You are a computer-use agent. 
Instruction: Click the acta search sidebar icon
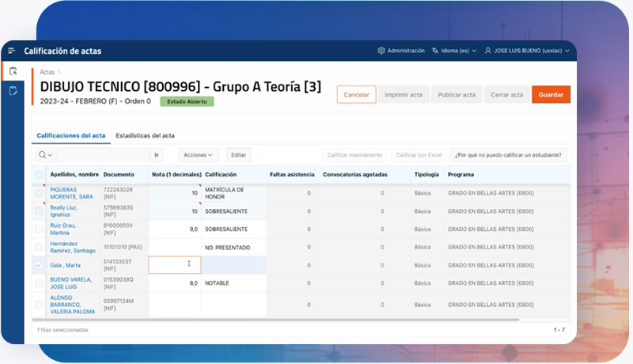click(13, 71)
